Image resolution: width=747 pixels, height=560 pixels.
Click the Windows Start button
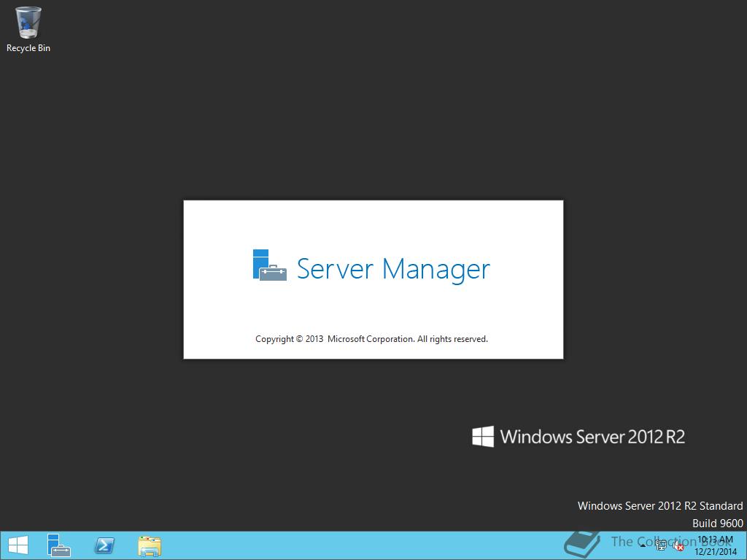pos(18,545)
